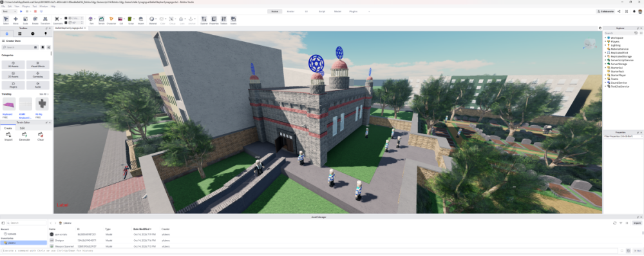Click the command bar input field

pyautogui.click(x=309, y=251)
